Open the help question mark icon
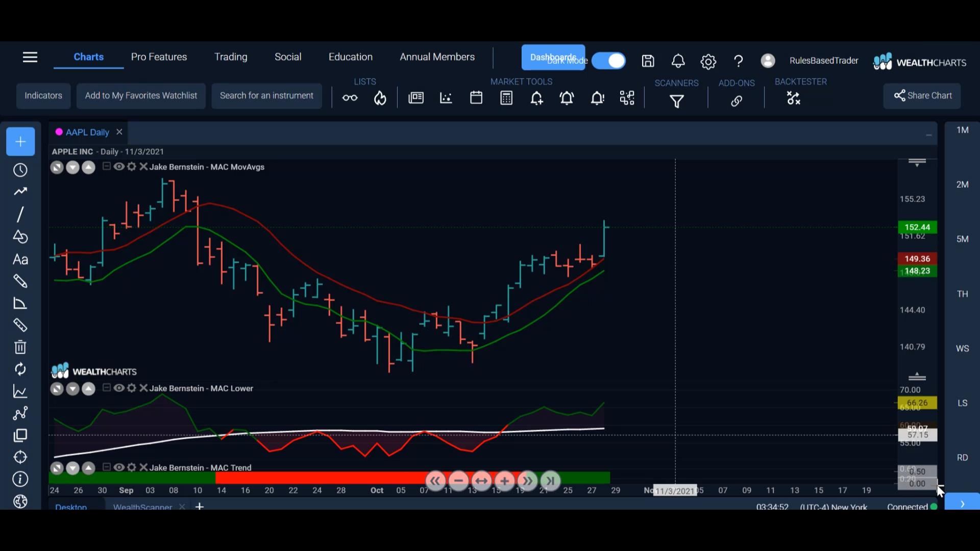Screen dimensions: 980x551 point(738,61)
